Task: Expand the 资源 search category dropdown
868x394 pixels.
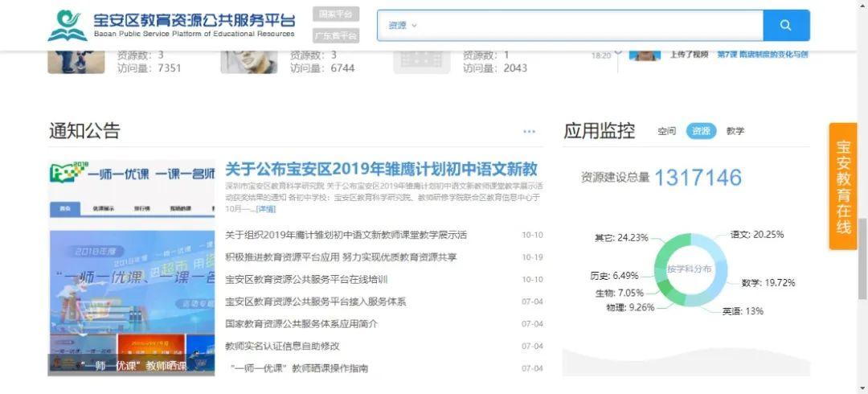Action: coord(403,26)
